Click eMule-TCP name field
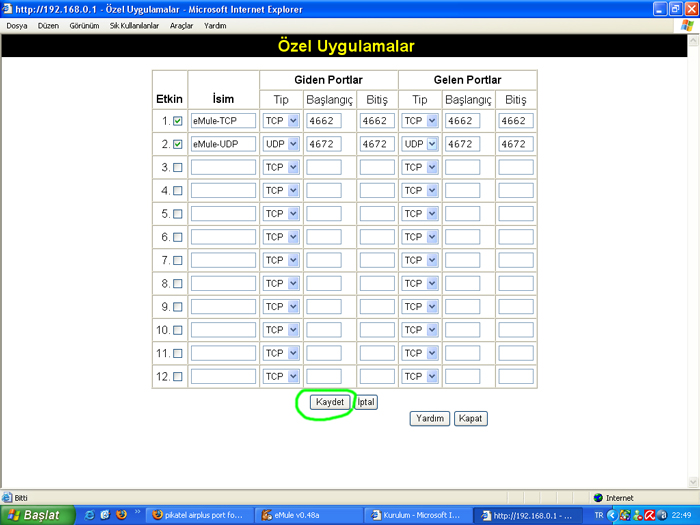700x525 pixels. [223, 121]
